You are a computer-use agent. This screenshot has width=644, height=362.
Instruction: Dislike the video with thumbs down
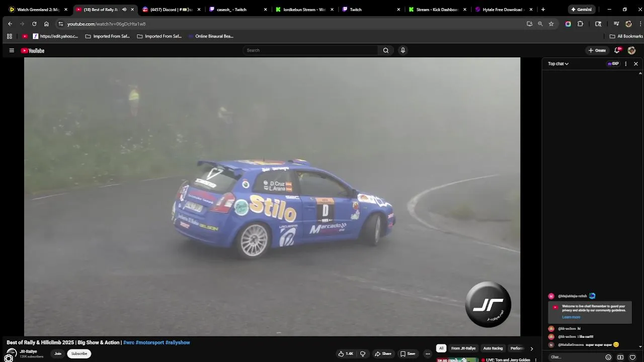[363, 354]
